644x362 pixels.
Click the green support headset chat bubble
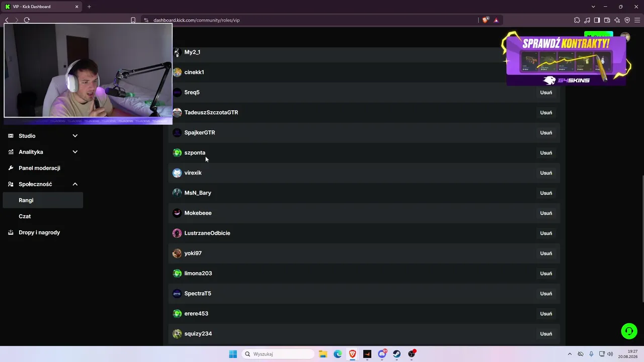629,331
